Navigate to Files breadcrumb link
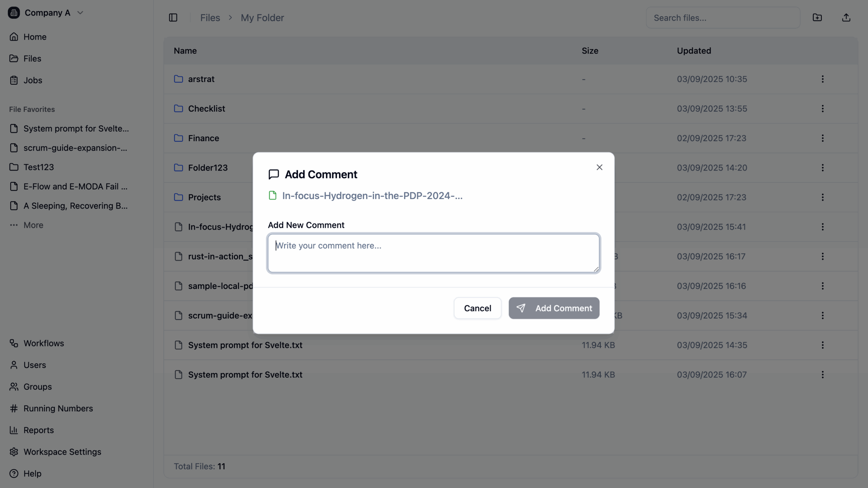Viewport: 868px width, 488px height. (x=210, y=18)
